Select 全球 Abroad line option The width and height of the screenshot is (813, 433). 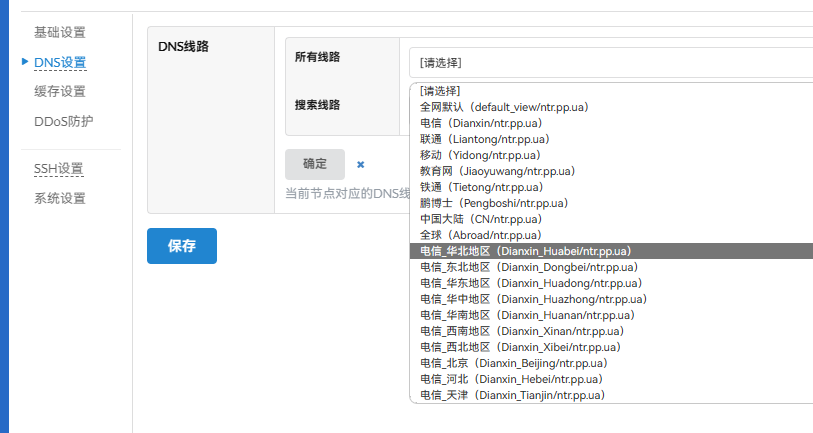tap(481, 235)
